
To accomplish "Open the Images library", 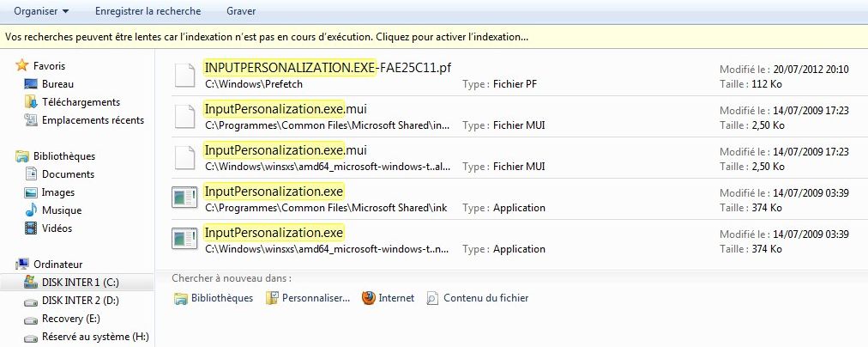I will 58,192.
